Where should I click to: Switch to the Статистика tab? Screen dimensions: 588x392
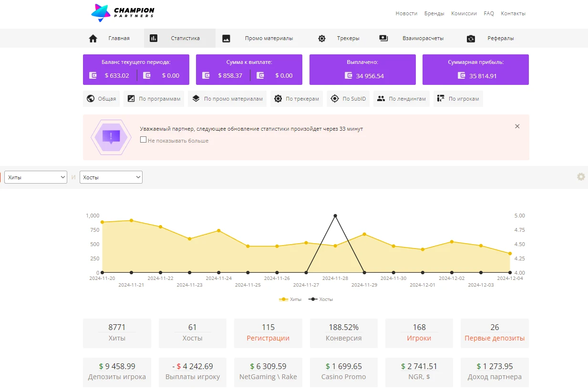coord(180,38)
